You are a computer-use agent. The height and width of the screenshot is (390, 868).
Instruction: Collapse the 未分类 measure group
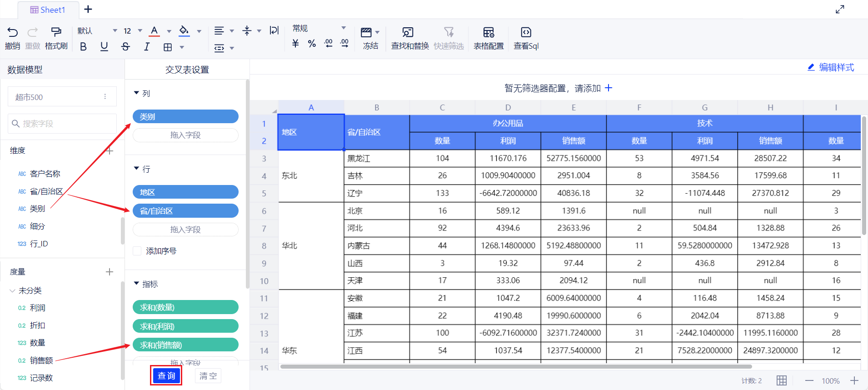12,290
